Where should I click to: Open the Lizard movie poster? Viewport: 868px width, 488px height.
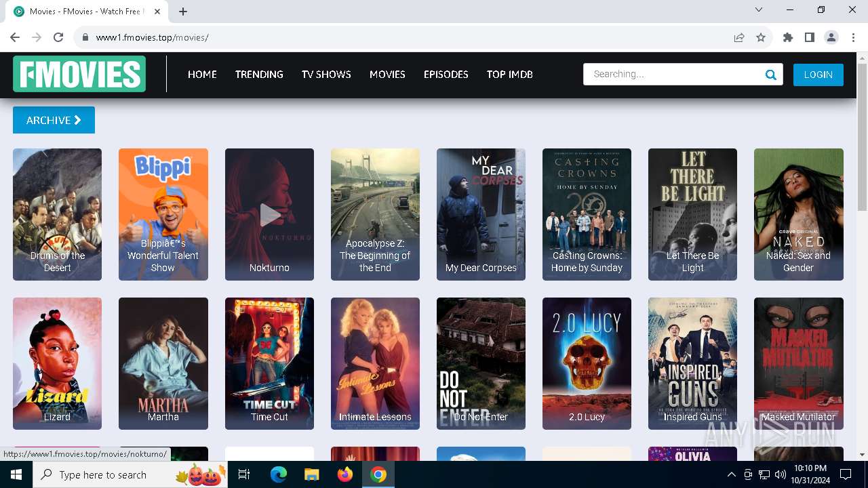click(57, 363)
